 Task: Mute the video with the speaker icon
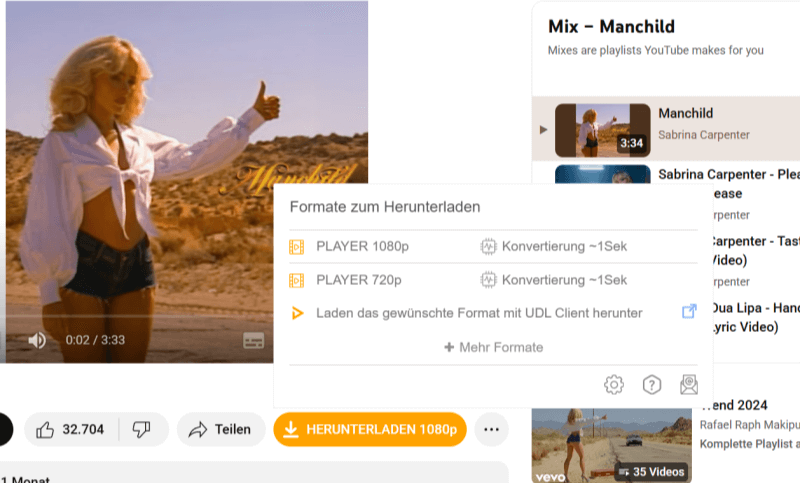click(x=37, y=340)
